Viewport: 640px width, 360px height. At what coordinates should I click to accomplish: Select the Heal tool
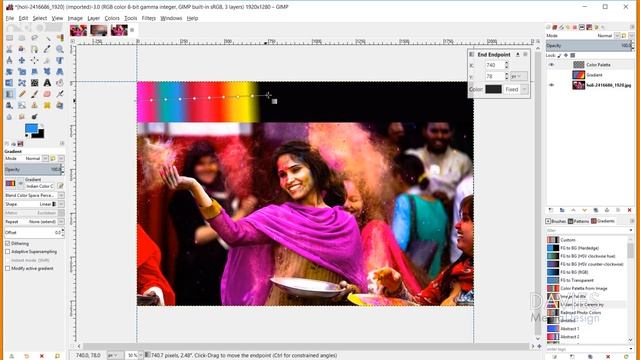coord(47,105)
